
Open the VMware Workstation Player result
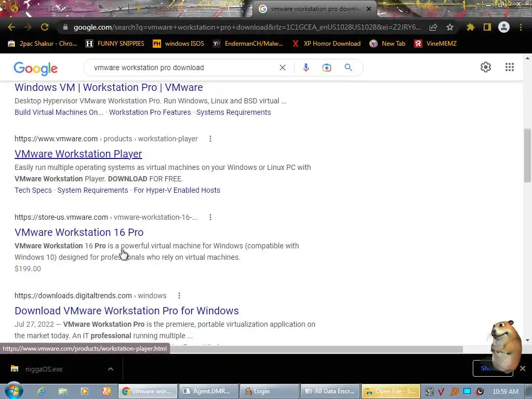coord(78,154)
